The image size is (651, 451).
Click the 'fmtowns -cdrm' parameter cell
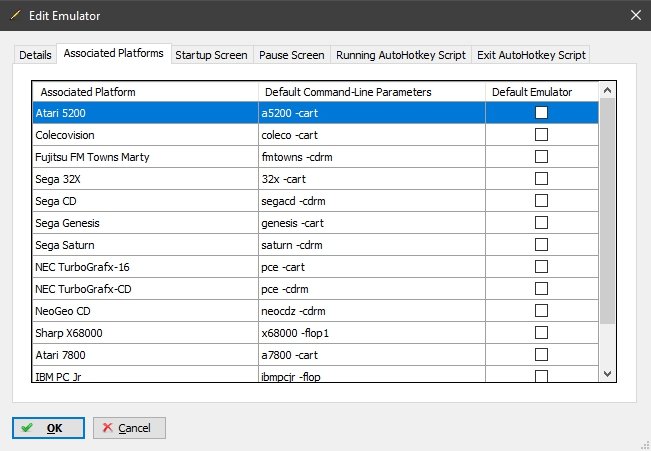tap(372, 157)
